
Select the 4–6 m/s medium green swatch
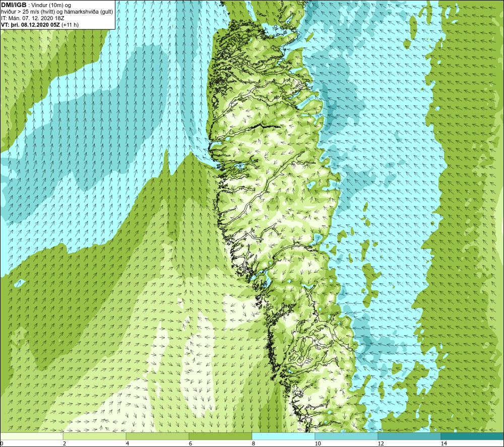[x=157, y=436]
